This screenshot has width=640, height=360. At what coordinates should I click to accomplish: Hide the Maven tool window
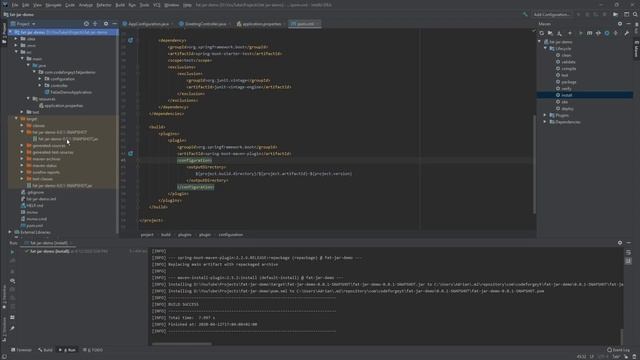click(629, 24)
